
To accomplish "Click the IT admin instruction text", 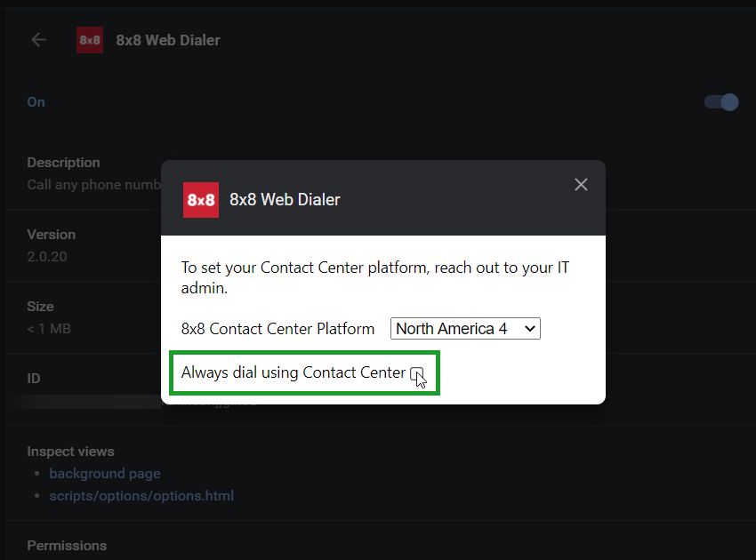I will tap(375, 277).
